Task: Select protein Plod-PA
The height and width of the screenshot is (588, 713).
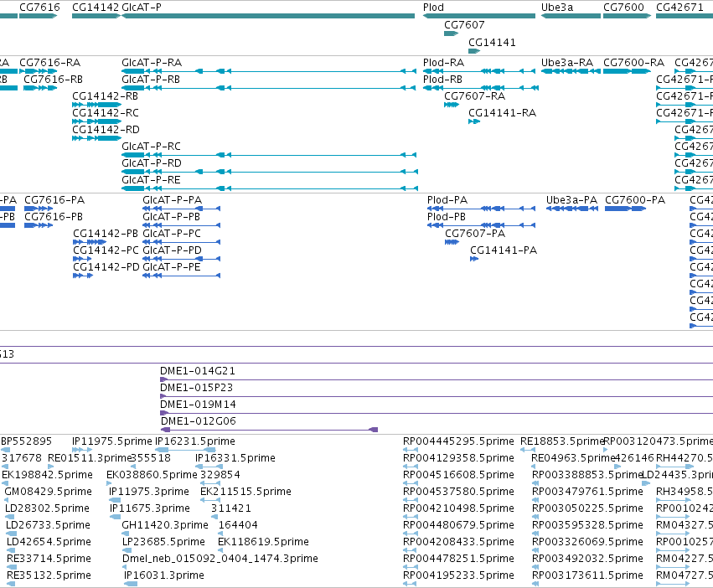Action: tap(481, 209)
